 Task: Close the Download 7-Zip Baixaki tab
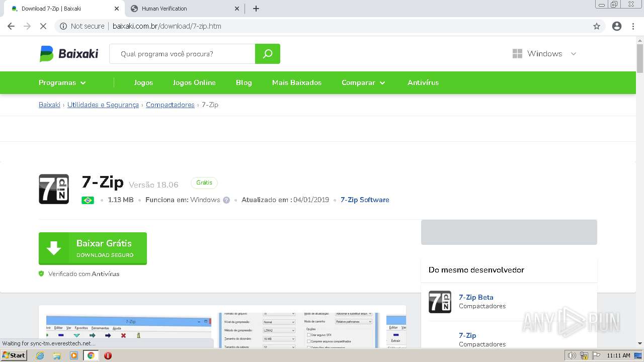pyautogui.click(x=116, y=9)
